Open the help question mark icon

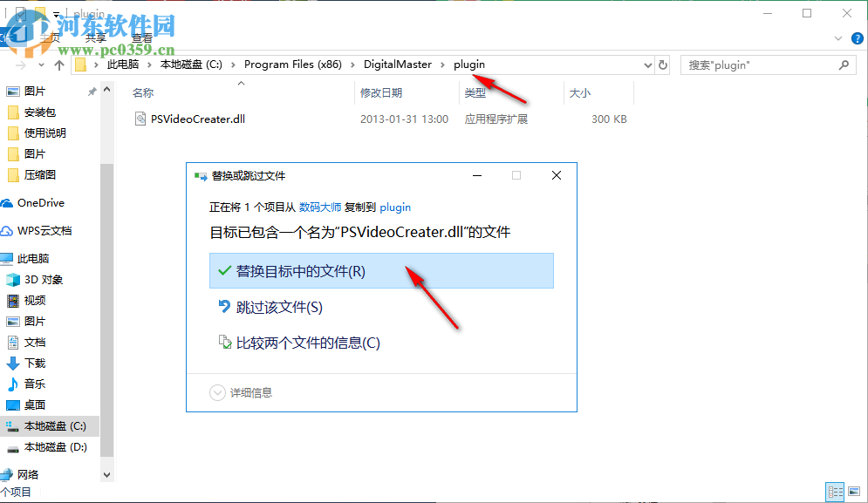(857, 38)
